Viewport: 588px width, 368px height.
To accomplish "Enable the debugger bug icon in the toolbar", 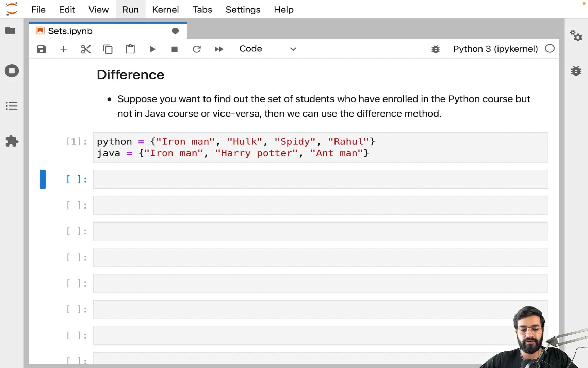I will pyautogui.click(x=435, y=49).
